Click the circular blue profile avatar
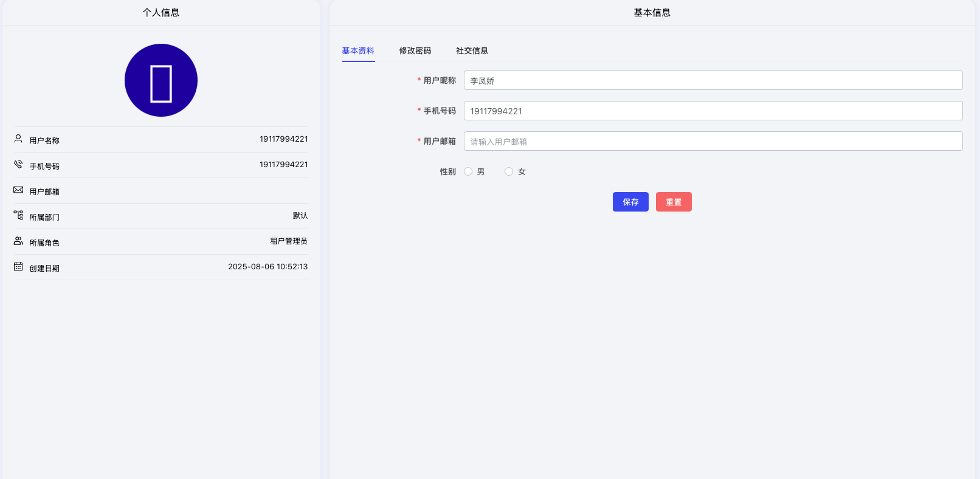Image resolution: width=980 pixels, height=479 pixels. [161, 80]
